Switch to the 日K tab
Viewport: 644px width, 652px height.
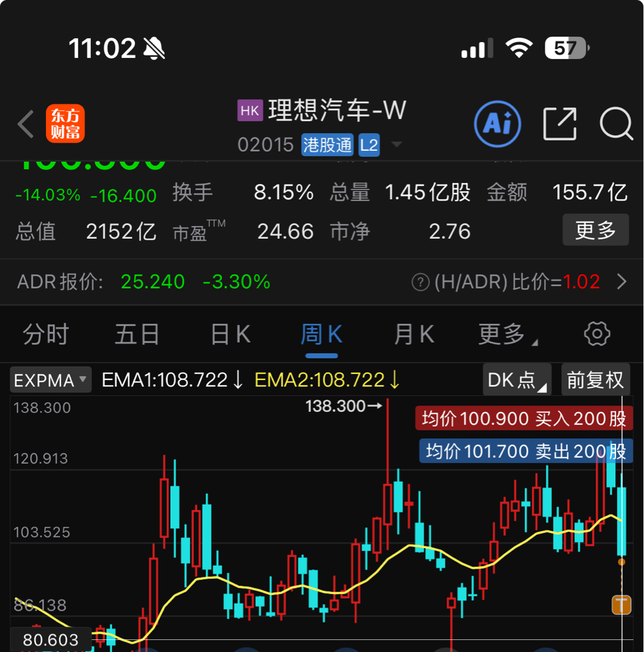click(230, 334)
